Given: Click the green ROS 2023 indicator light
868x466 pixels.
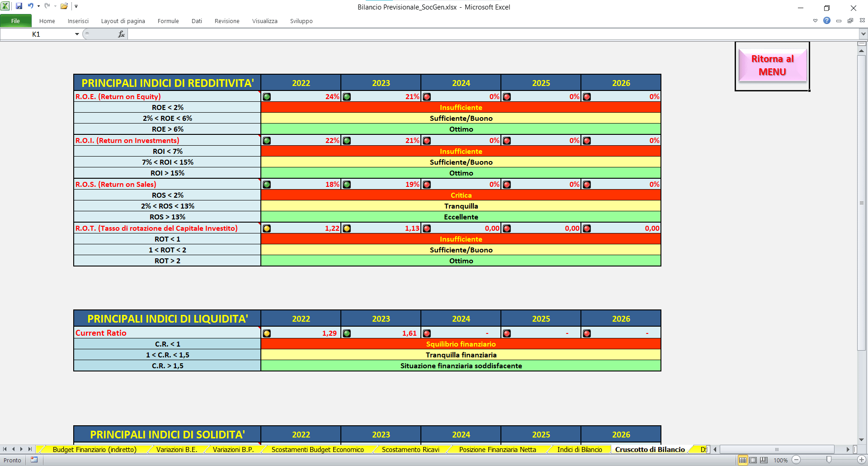Looking at the screenshot, I should [x=347, y=185].
